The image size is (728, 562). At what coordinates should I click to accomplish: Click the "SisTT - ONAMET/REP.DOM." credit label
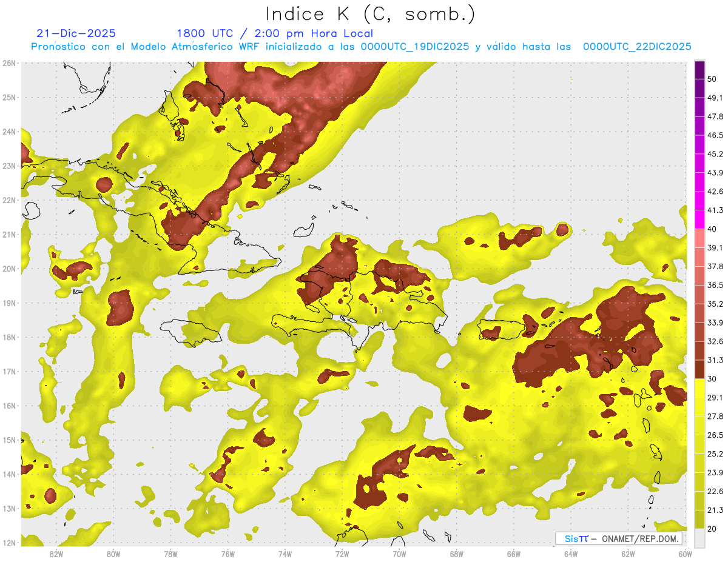tap(618, 538)
